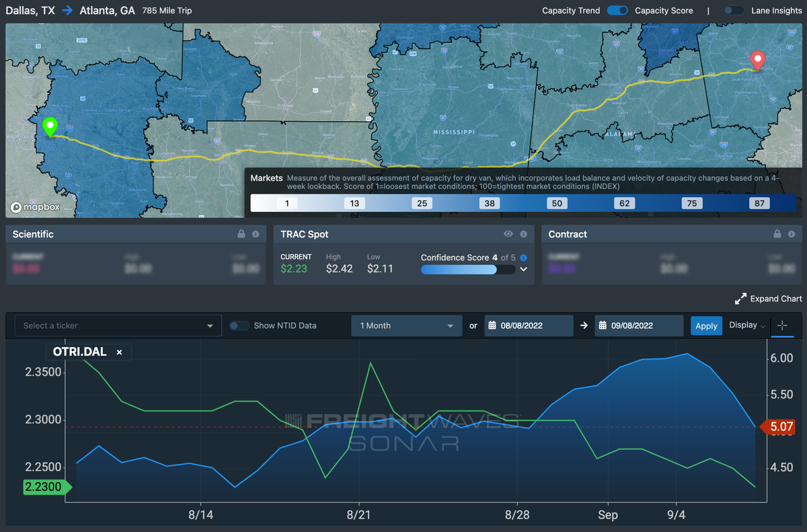The height and width of the screenshot is (532, 807).
Task: Click the end date field 09/08/2022
Action: (639, 326)
